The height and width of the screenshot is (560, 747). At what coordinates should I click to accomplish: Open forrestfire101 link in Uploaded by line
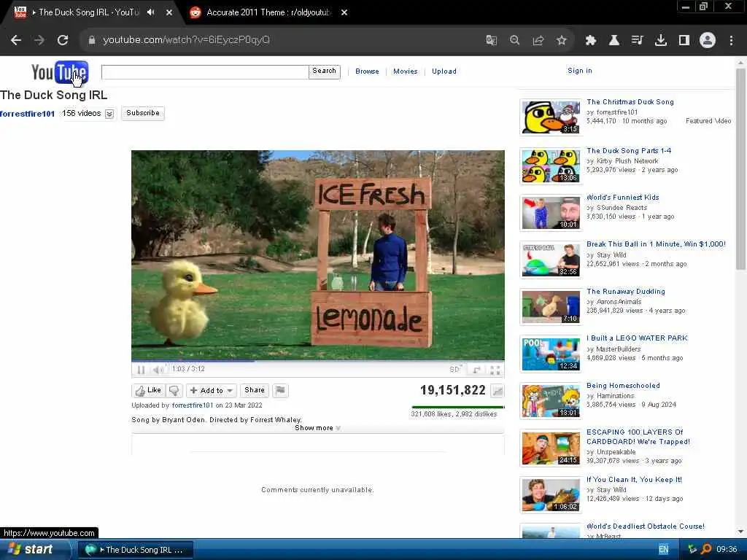[x=193, y=405]
